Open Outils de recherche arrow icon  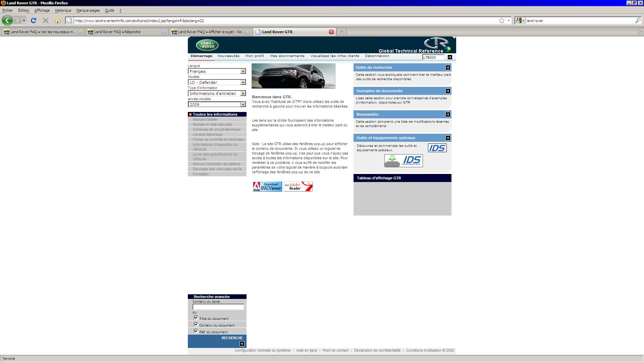[447, 67]
